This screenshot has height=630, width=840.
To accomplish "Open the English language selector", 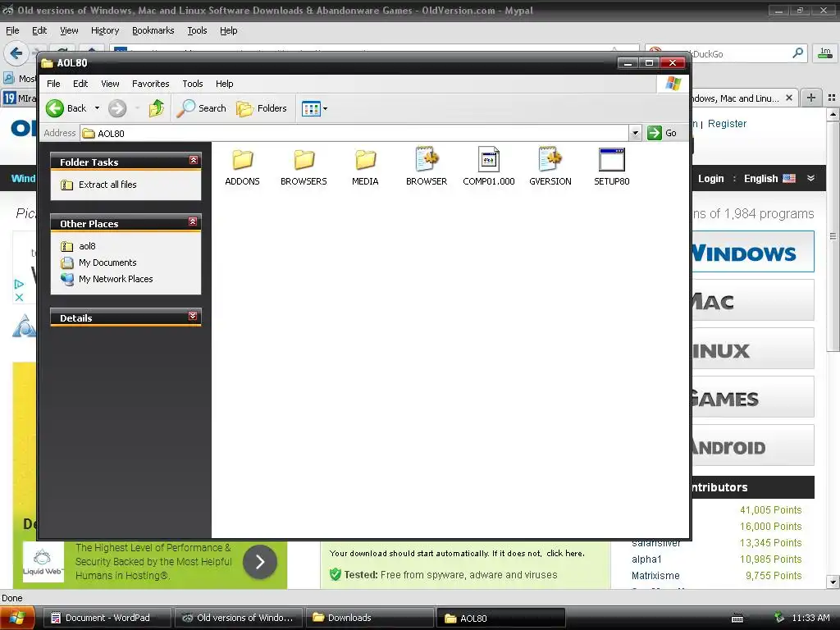I will tap(769, 178).
